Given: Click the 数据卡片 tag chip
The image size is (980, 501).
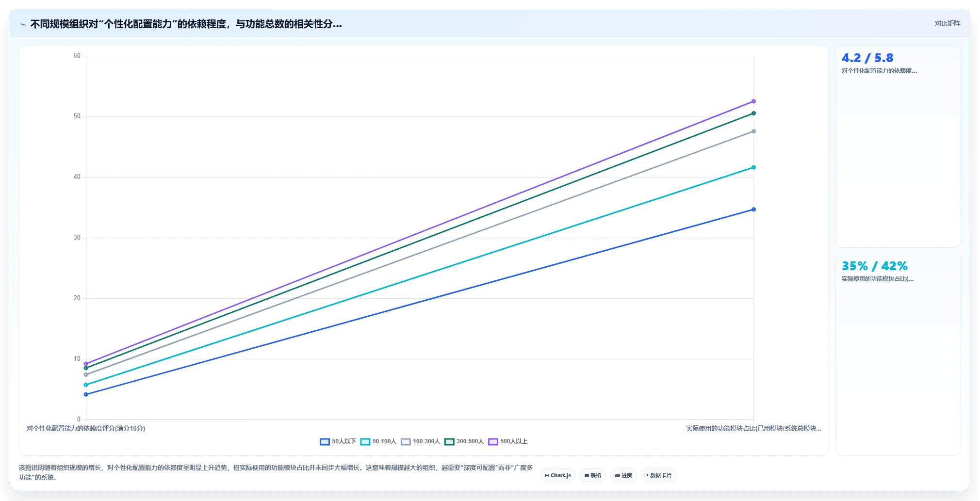Looking at the screenshot, I should (658, 475).
